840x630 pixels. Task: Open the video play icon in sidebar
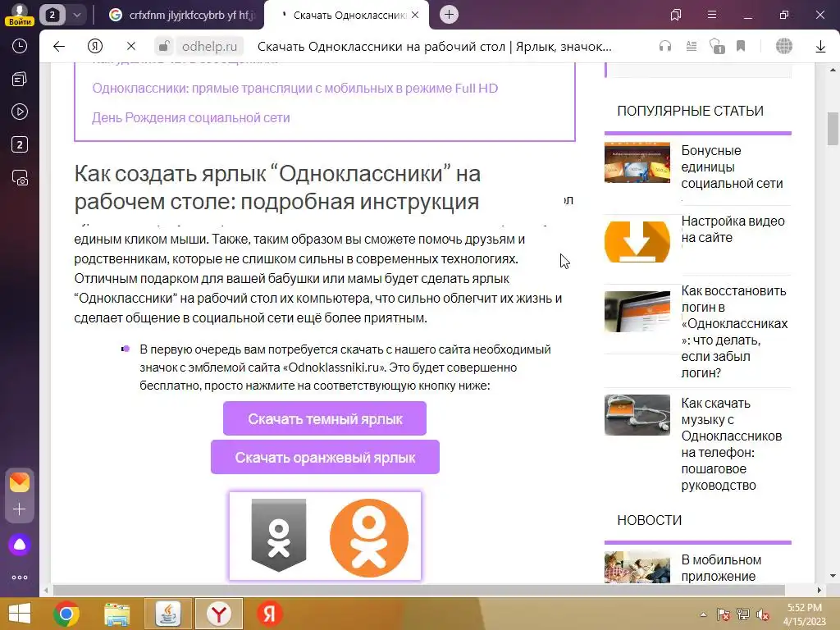point(20,112)
